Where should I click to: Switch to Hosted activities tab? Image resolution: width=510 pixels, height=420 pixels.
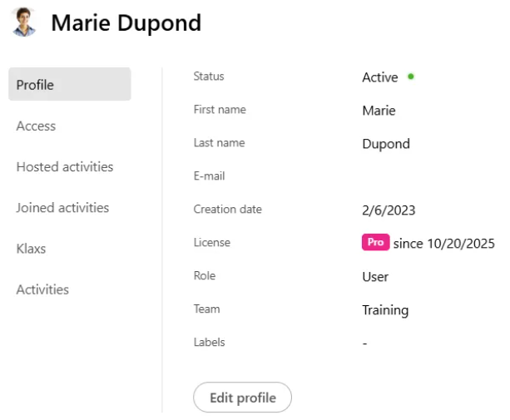point(64,166)
